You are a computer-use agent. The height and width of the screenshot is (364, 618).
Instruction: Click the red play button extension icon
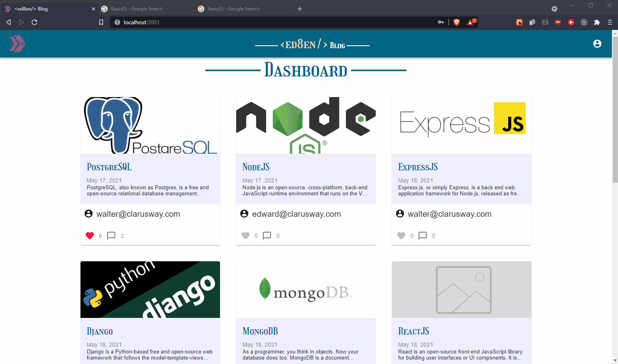(571, 22)
